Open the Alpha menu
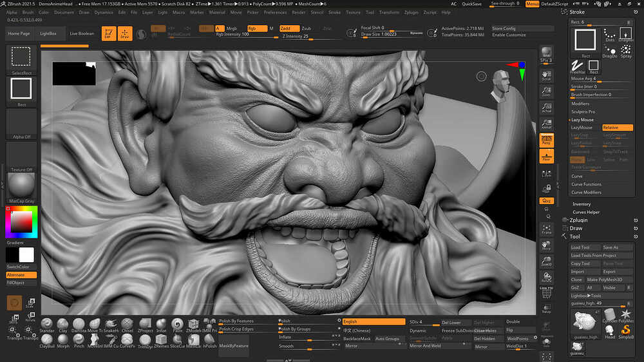This screenshot has width=644, height=362. pos(12,12)
